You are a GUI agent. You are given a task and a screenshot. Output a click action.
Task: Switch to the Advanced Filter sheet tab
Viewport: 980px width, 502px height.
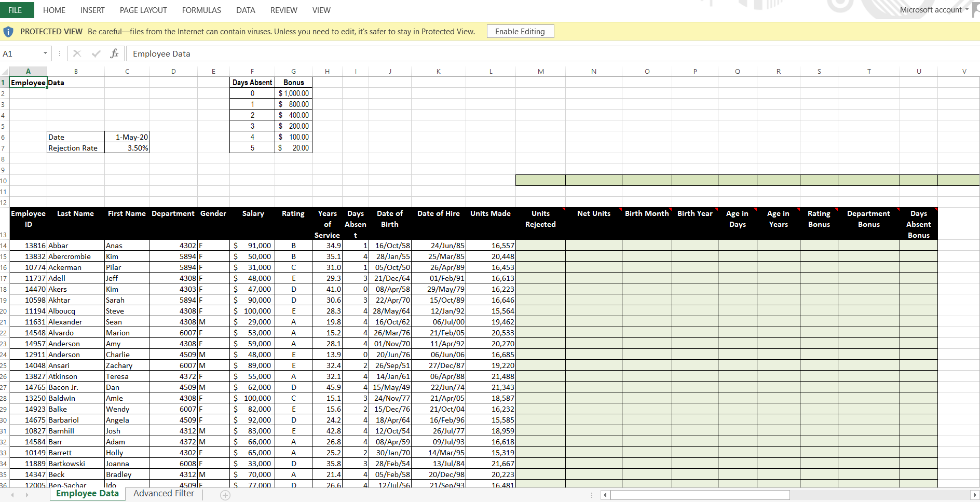point(164,493)
